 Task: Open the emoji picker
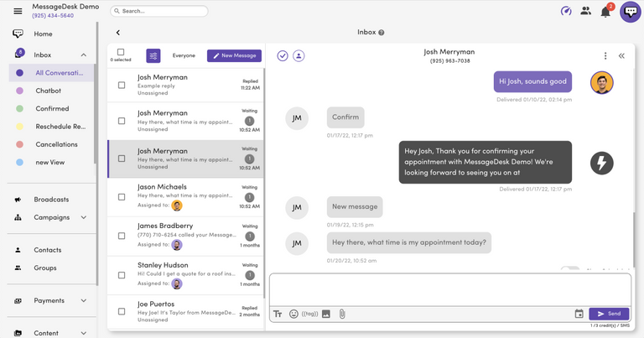pos(293,315)
